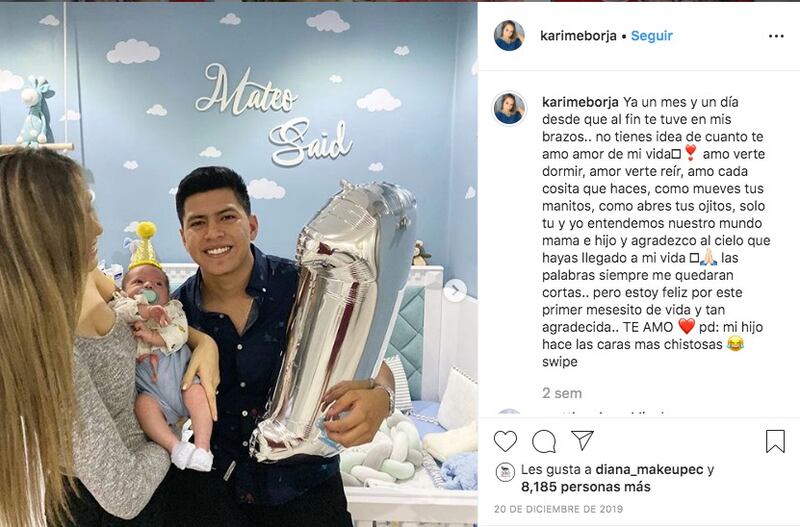Open diana_makeupec profile link
Image resolution: width=800 pixels, height=527 pixels.
tap(649, 469)
